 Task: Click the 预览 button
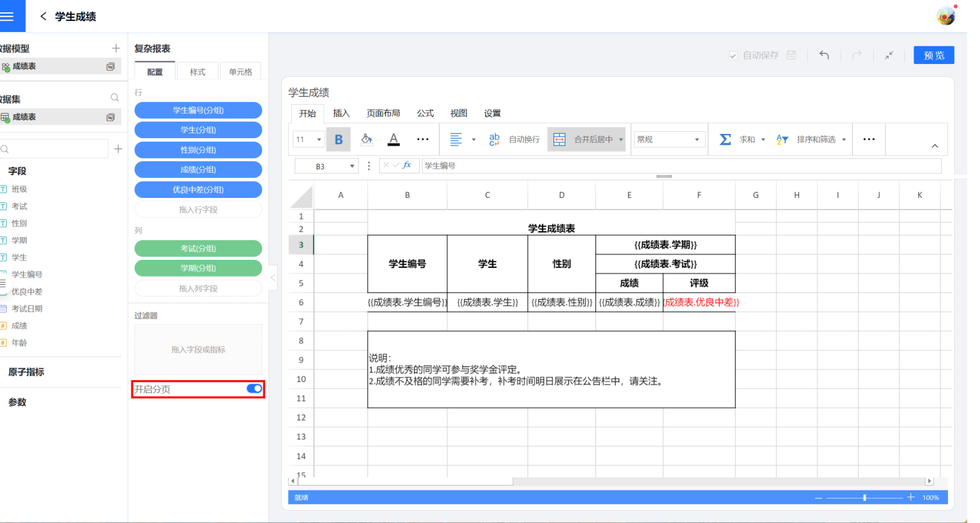pyautogui.click(x=934, y=55)
